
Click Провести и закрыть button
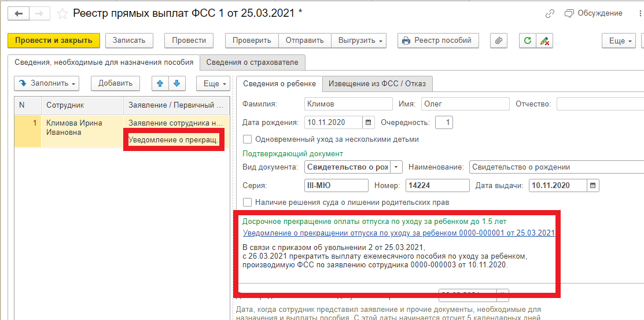[53, 41]
